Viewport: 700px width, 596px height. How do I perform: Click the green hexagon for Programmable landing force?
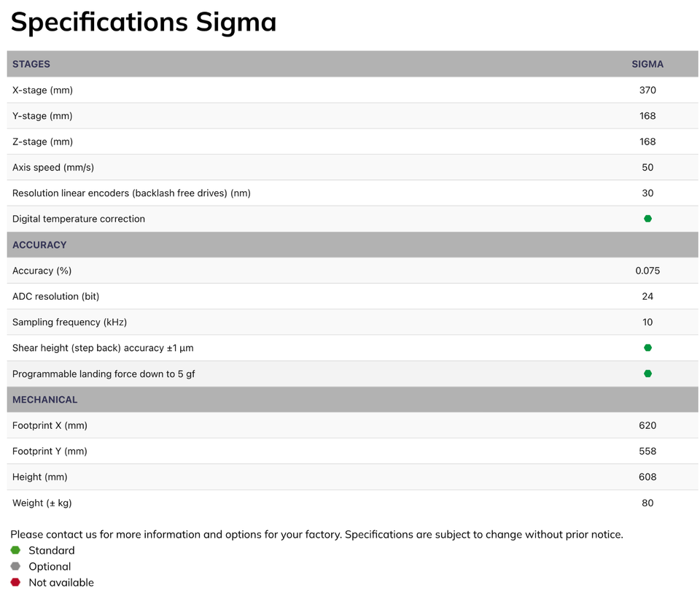(647, 374)
